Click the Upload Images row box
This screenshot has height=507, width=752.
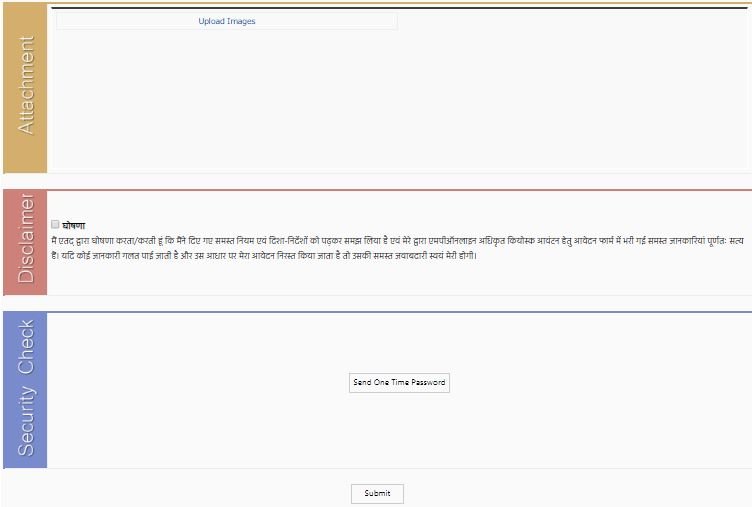pos(227,21)
